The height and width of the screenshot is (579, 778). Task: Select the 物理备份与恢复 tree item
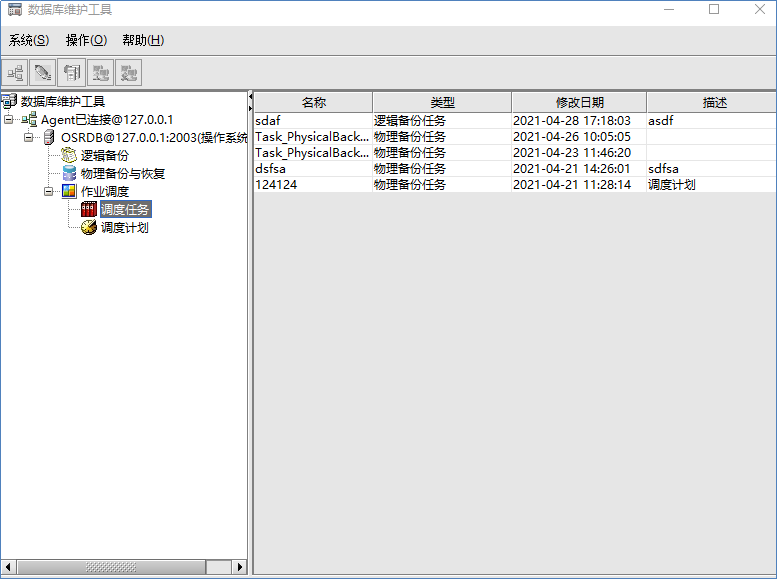123,173
